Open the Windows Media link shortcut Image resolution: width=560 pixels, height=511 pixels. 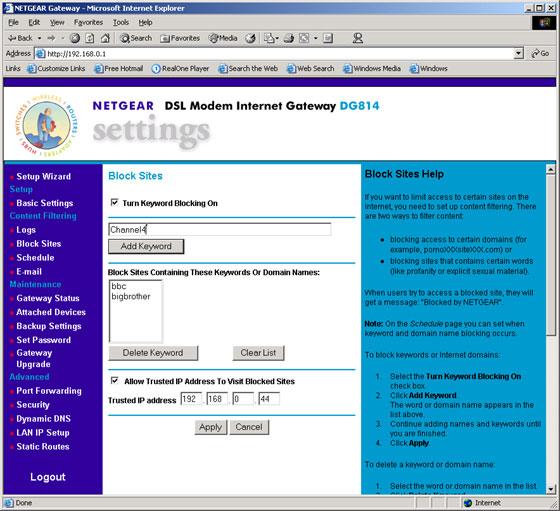coord(372,69)
